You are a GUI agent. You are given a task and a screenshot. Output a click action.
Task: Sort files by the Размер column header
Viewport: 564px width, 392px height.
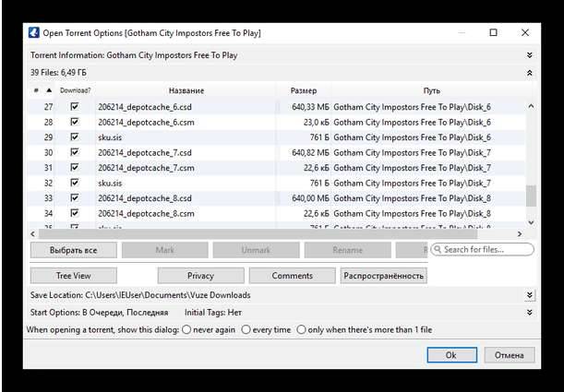click(303, 90)
